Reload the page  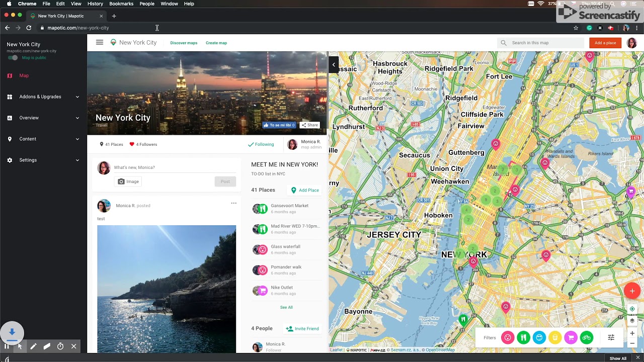(x=29, y=28)
